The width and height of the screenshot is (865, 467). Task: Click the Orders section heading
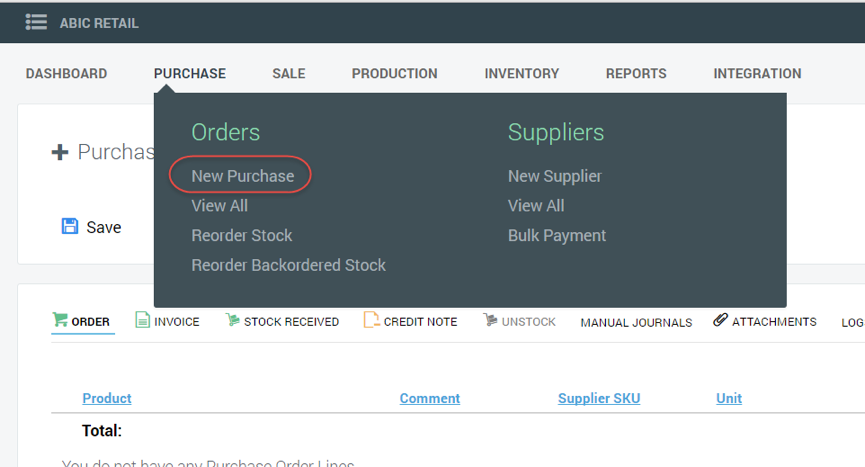pyautogui.click(x=226, y=132)
